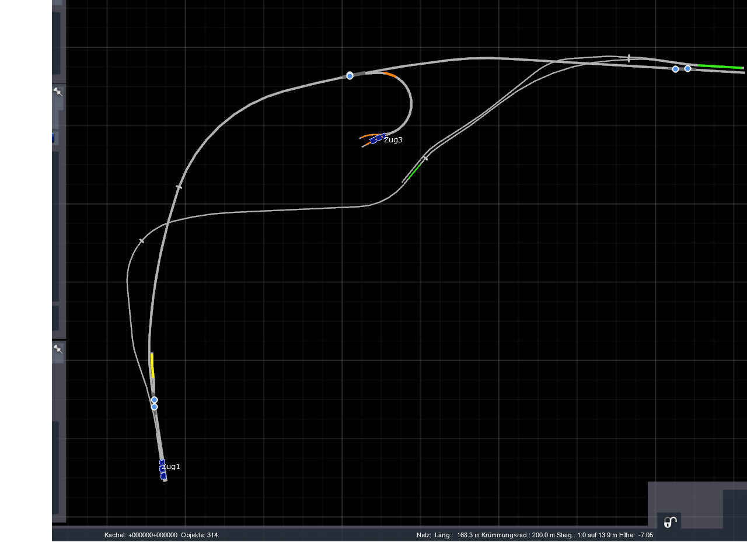Screen dimensions: 747x560
Task: Click the Zug3 text label
Action: [393, 140]
